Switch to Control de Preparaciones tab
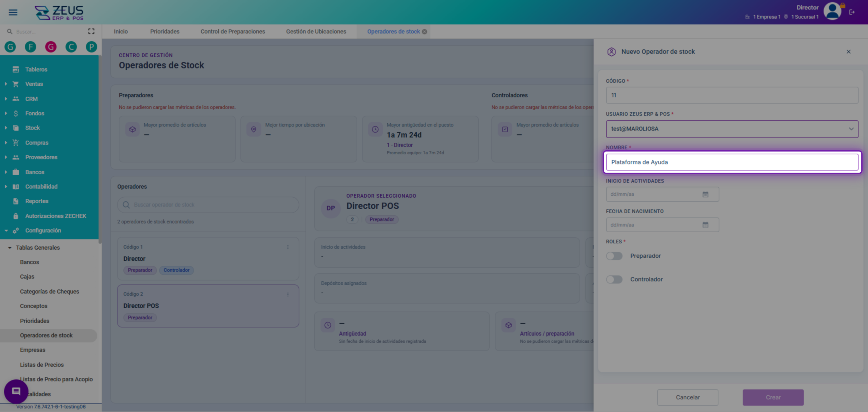 click(233, 32)
